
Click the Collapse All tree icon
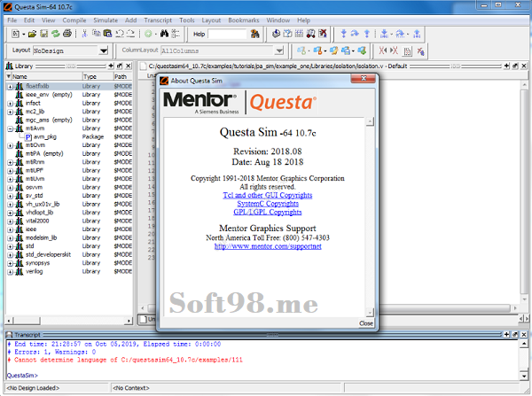tap(176, 34)
